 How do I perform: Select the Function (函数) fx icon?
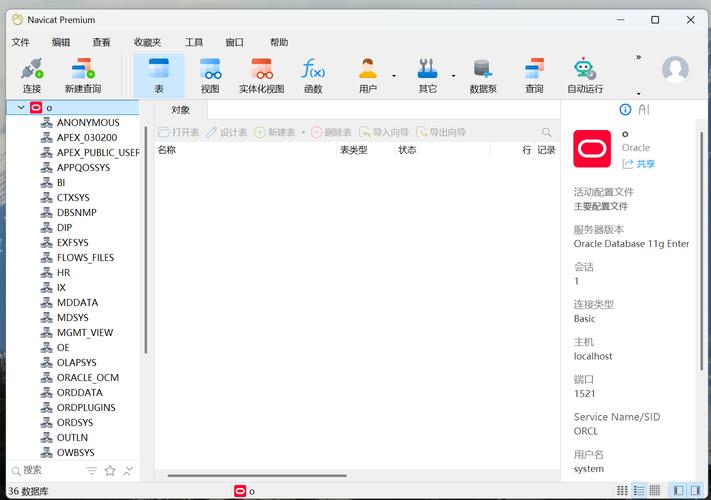coord(313,69)
